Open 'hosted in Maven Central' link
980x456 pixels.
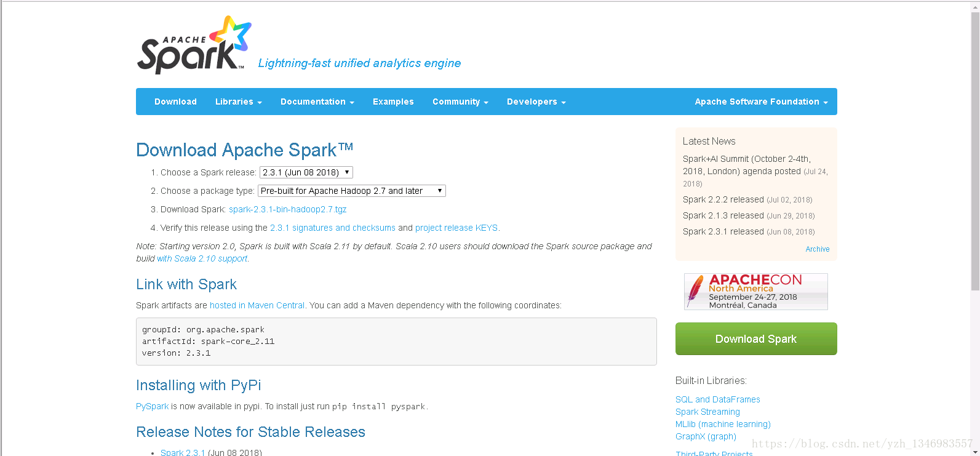click(x=257, y=305)
